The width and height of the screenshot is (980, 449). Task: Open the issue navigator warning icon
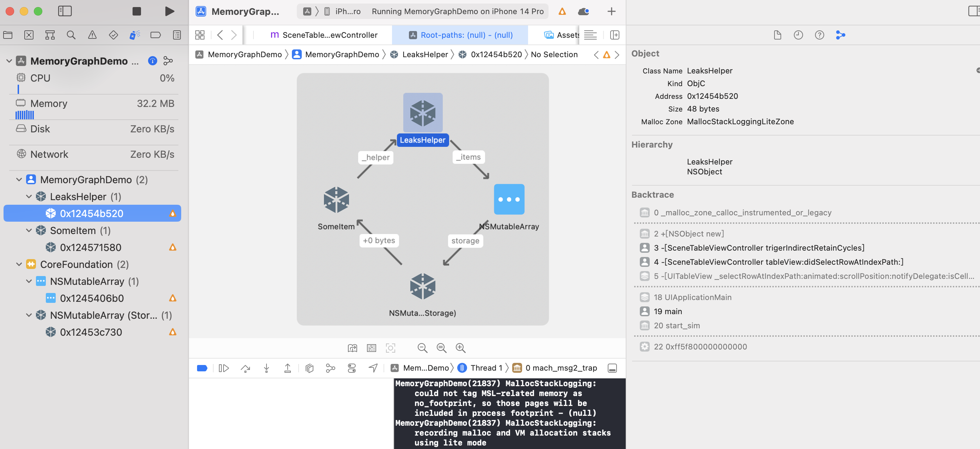[92, 35]
